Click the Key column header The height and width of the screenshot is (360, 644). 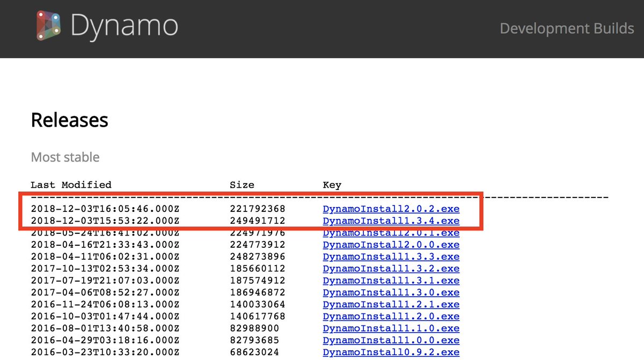coord(332,185)
